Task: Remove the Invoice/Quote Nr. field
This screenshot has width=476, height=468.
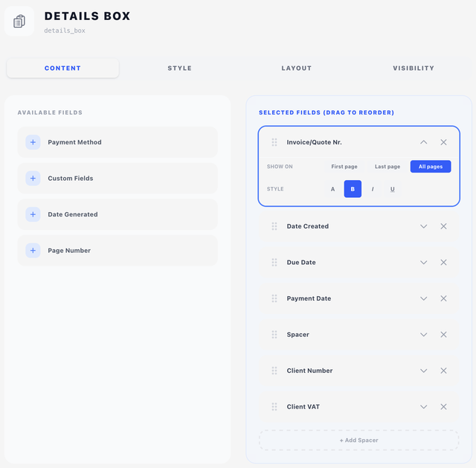Action: (443, 142)
